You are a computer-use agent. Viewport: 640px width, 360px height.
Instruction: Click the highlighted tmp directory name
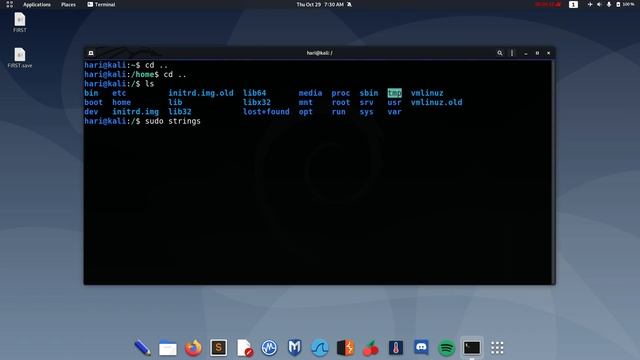pos(395,93)
